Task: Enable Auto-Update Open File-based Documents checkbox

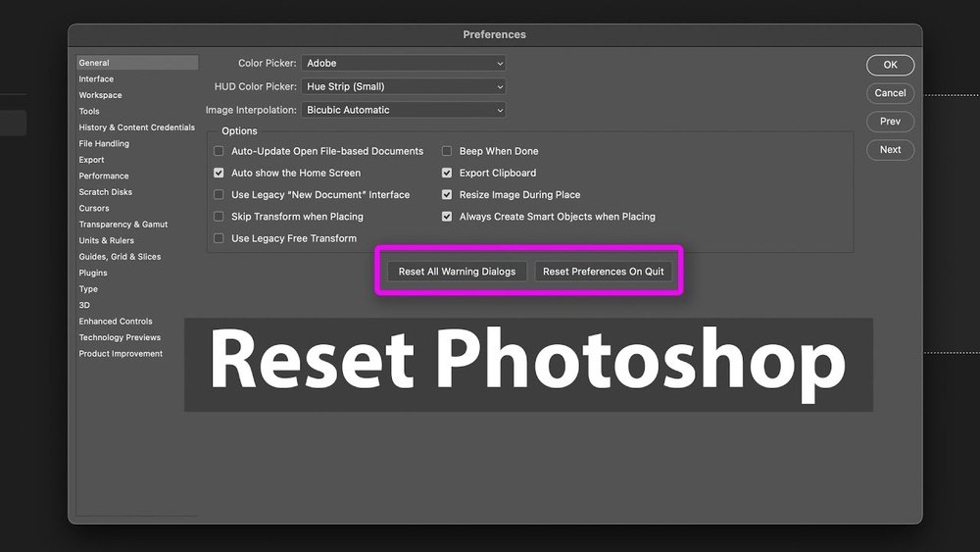Action: point(220,151)
